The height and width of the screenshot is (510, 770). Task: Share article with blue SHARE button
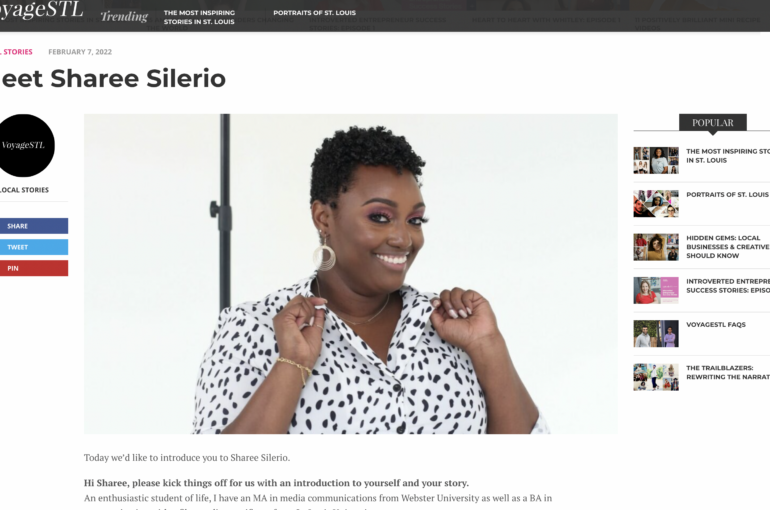coord(34,226)
